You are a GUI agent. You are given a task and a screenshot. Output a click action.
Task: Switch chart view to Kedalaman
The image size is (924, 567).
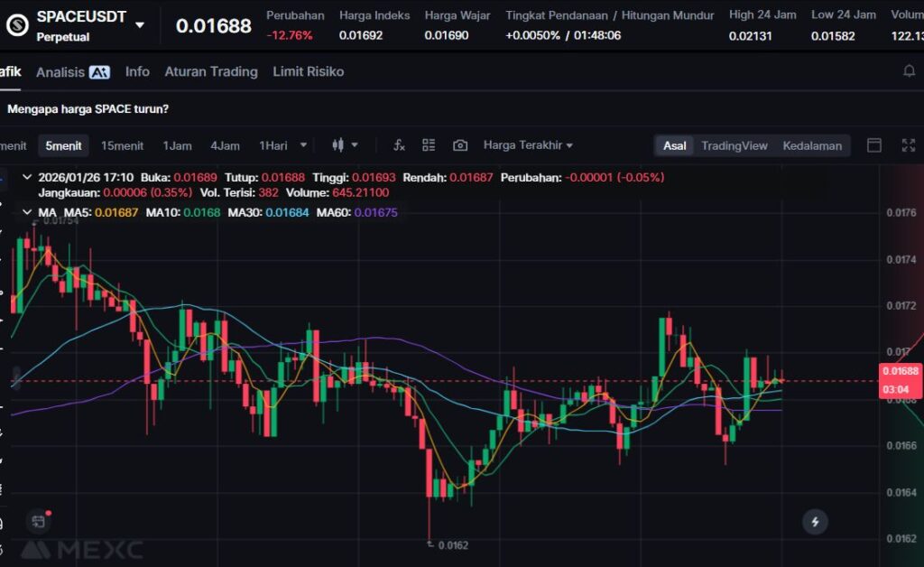(x=811, y=145)
